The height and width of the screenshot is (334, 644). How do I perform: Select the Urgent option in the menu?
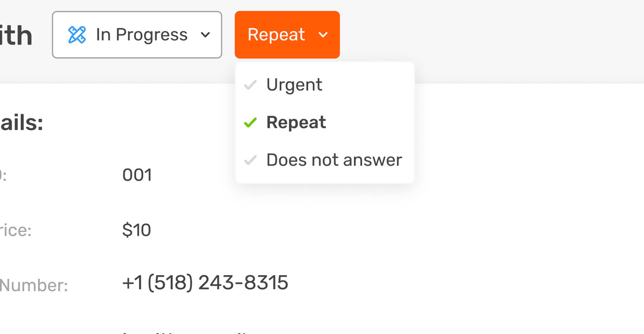click(x=294, y=85)
